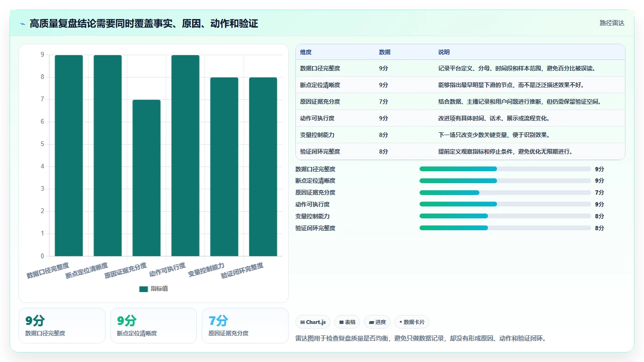Toggle the 指标值 legend swatch
The width and height of the screenshot is (644, 362).
[x=144, y=289]
